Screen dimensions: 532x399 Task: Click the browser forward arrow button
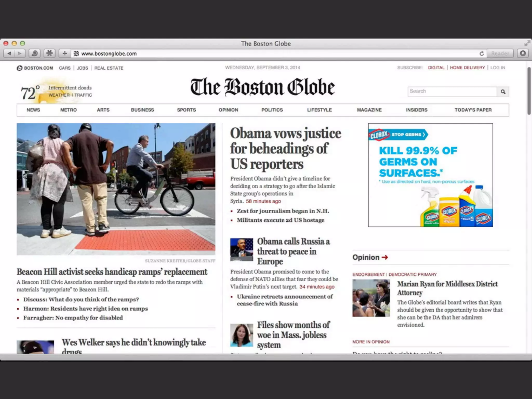19,54
